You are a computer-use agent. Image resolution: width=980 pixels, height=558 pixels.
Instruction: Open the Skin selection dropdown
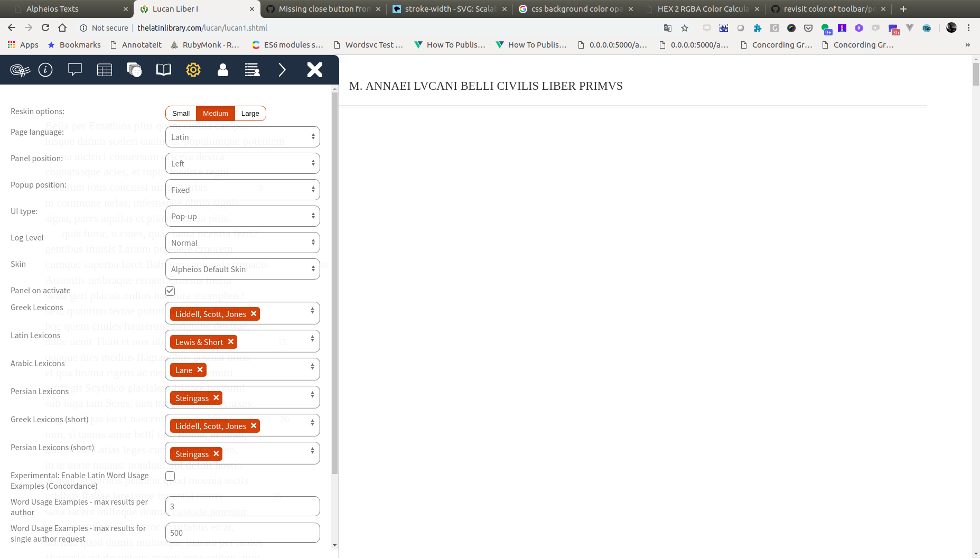(x=242, y=269)
